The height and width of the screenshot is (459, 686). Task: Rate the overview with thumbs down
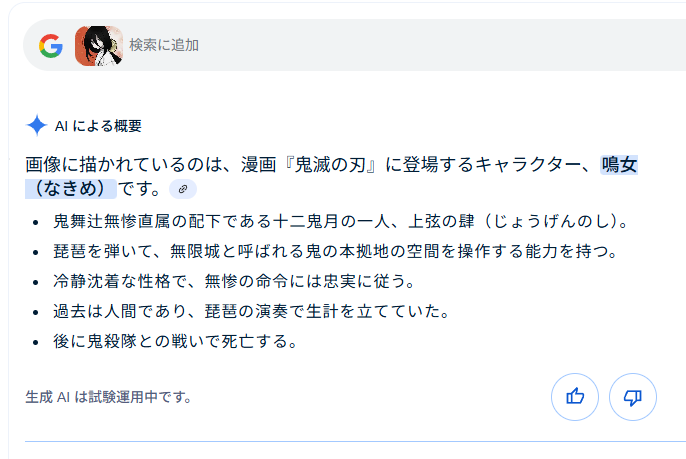click(x=633, y=397)
